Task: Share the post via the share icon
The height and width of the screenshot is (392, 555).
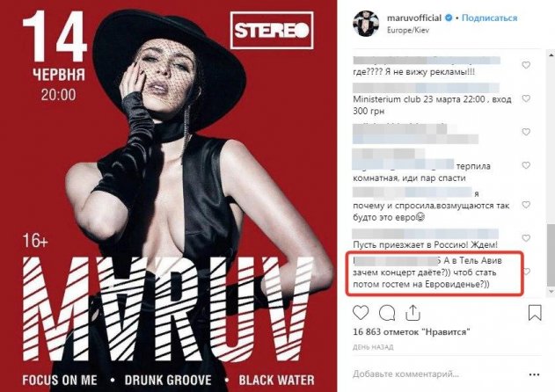Action: pyautogui.click(x=413, y=313)
